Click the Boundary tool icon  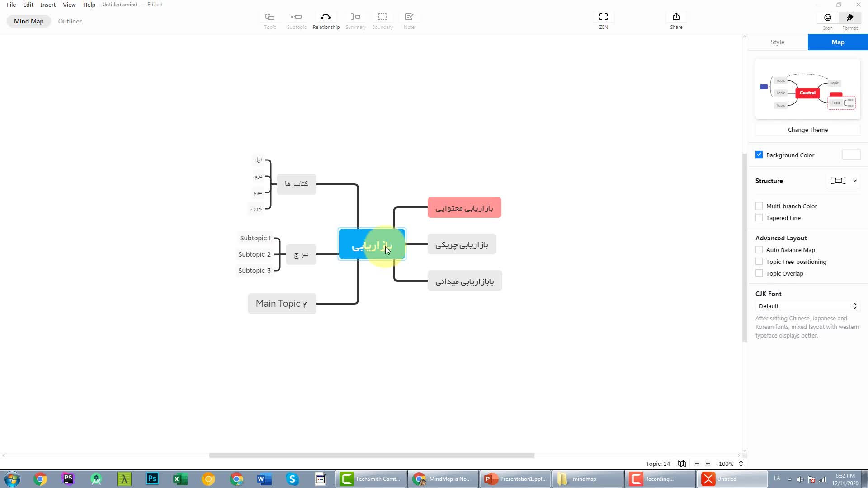(x=382, y=17)
